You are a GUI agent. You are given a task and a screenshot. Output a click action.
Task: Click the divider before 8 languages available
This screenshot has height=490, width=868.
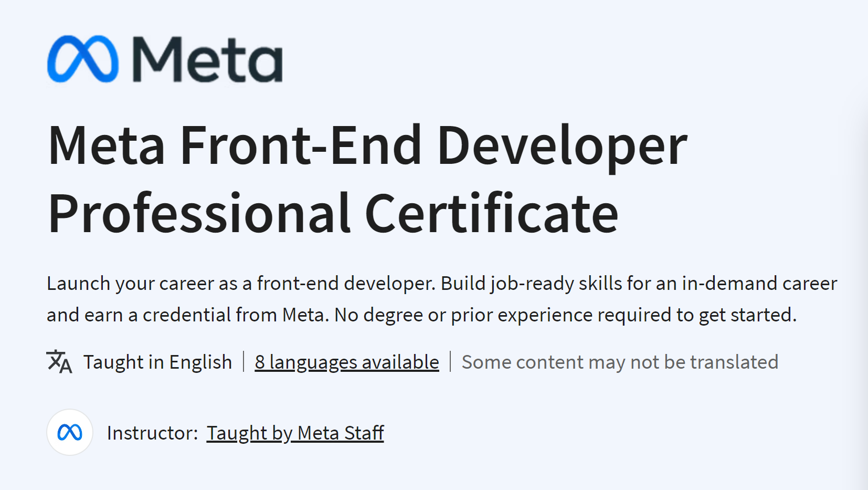click(x=244, y=362)
